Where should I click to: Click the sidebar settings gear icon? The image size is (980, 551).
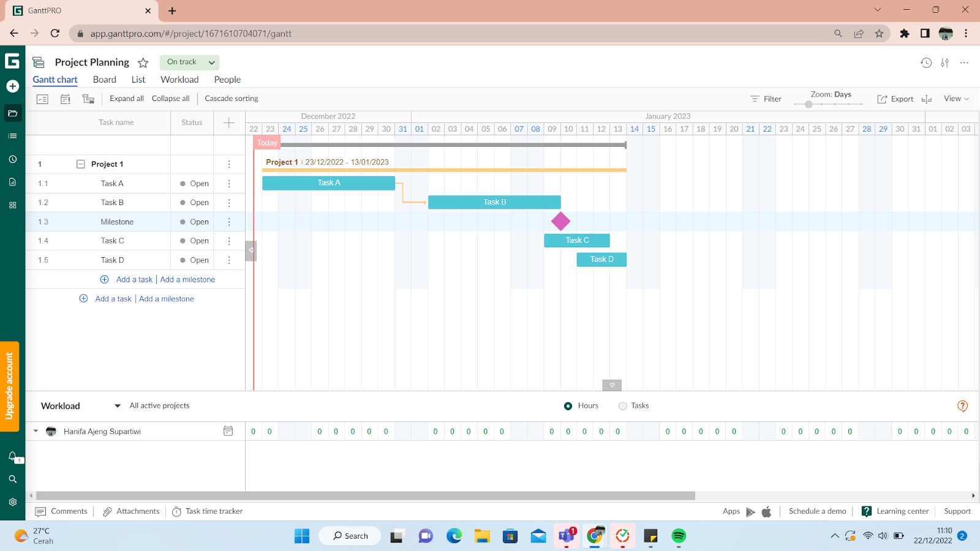coord(12,502)
